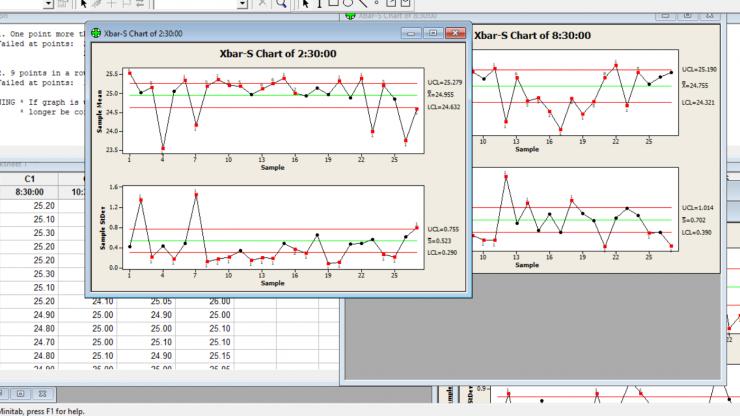Image resolution: width=740 pixels, height=416 pixels.
Task: Click the LCL=0.290 label on the StDev chart
Action: click(438, 252)
